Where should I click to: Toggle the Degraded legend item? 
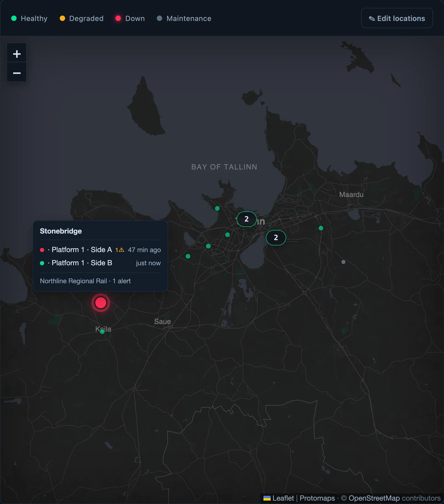coord(81,18)
